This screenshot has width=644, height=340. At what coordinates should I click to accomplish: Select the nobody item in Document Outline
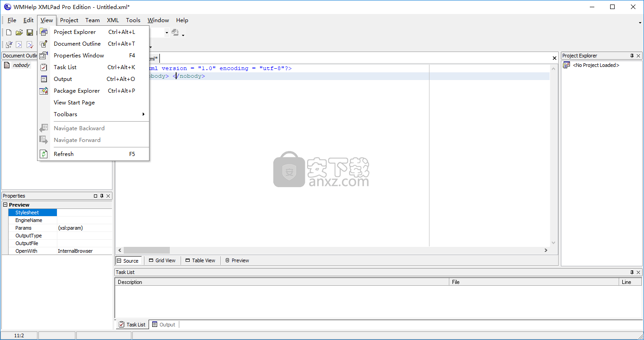coord(21,65)
